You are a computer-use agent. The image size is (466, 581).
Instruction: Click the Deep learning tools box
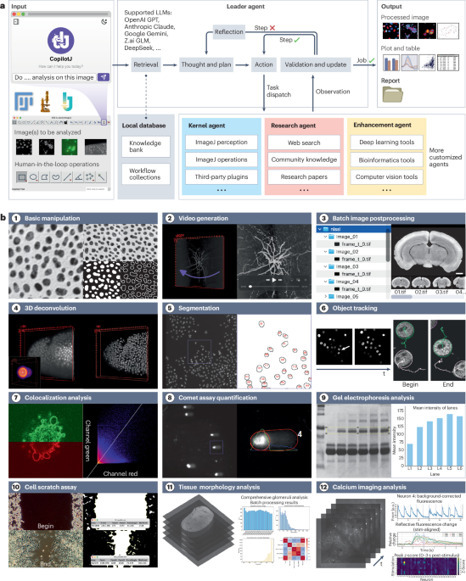387,142
